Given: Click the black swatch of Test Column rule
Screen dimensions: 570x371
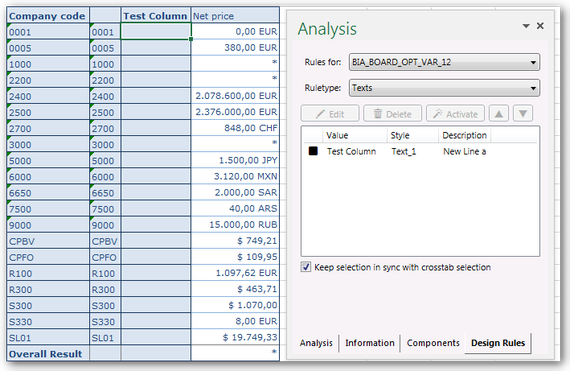Looking at the screenshot, I should (x=313, y=151).
